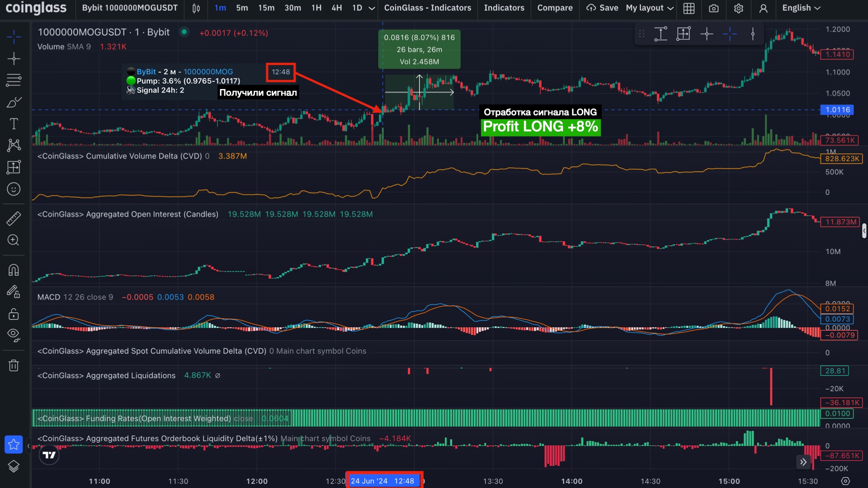Click the trash remove objects icon
868x488 pixels.
click(x=14, y=365)
